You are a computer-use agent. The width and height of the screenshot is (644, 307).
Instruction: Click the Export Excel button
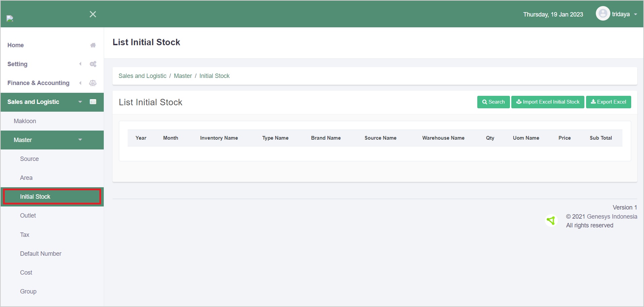click(608, 102)
